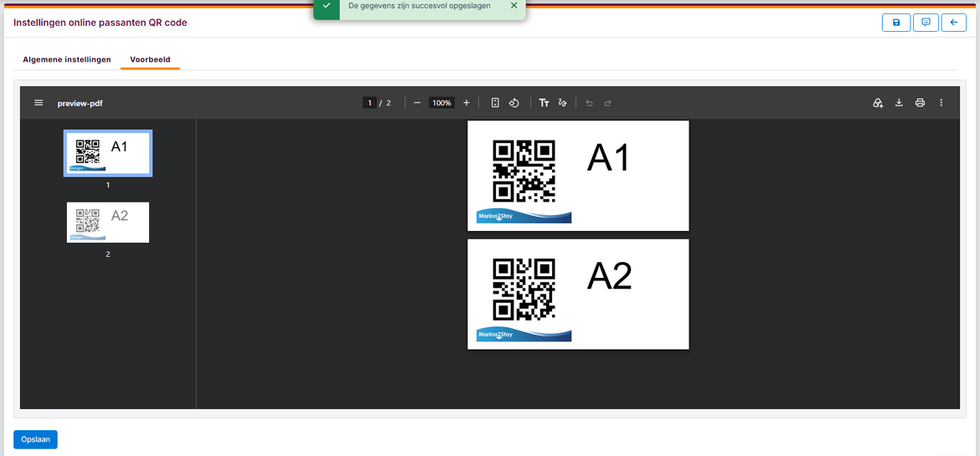
Task: Click the undo arrow in the PDF toolbar
Action: tap(589, 102)
